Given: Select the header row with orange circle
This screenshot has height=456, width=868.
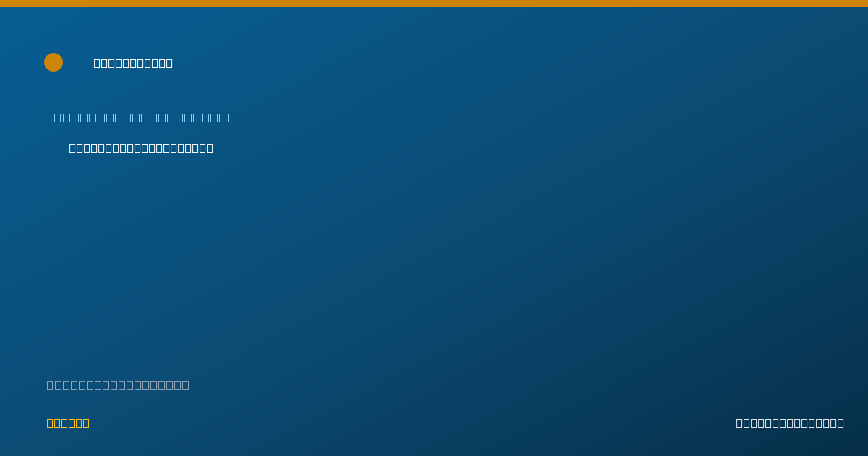Looking at the screenshot, I should 109,62.
